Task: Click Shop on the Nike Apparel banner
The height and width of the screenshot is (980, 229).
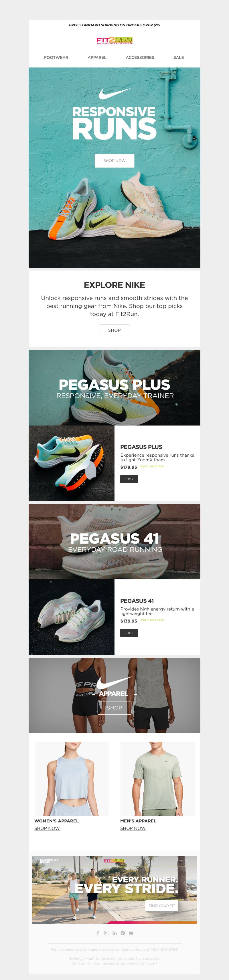Action: tap(114, 707)
